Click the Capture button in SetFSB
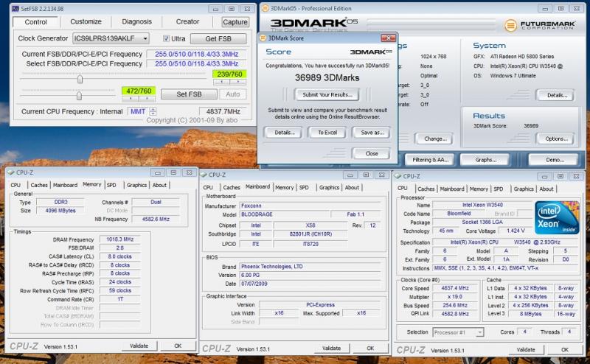The height and width of the screenshot is (364, 590). 235,22
